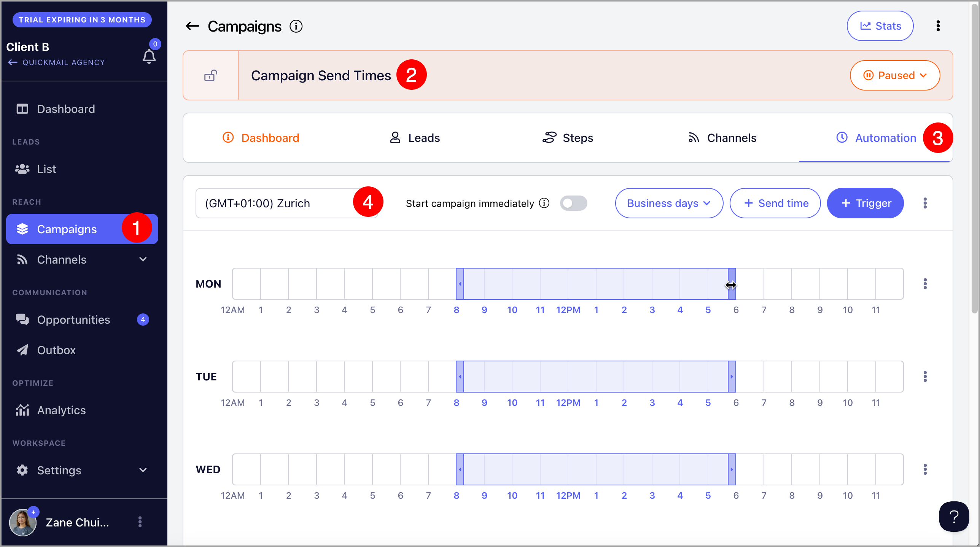
Task: Click Tuesday's send window start handle
Action: point(460,377)
